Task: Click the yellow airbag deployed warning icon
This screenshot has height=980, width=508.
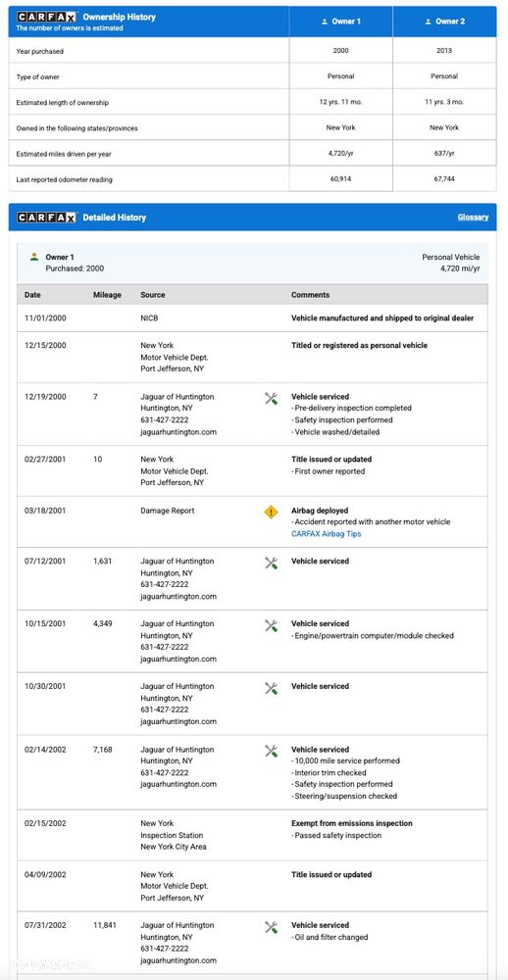Action: point(271,512)
